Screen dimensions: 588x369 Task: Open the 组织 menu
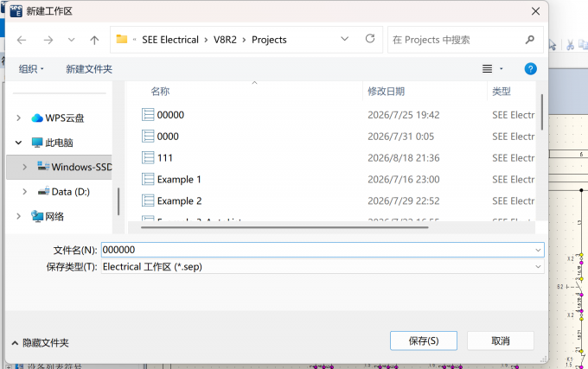(x=31, y=69)
